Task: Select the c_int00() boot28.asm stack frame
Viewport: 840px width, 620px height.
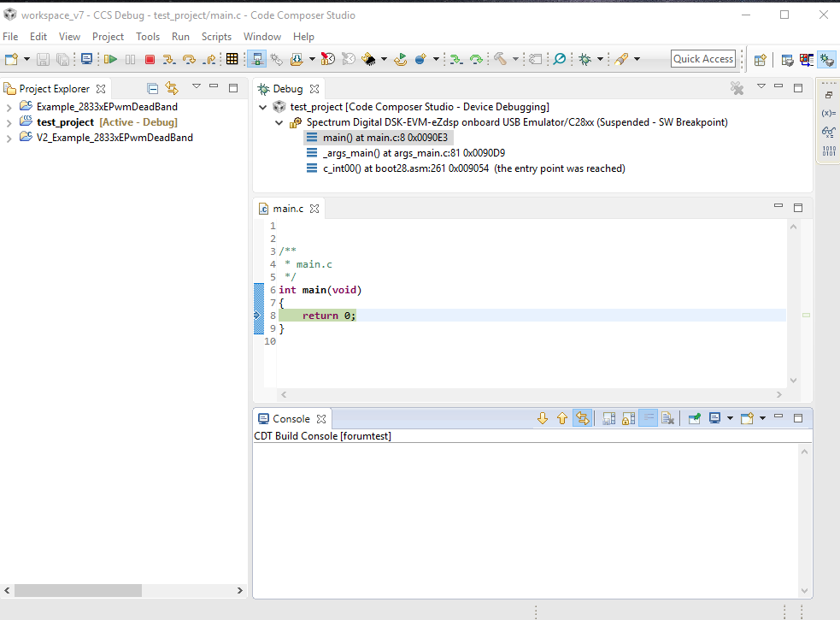Action: pyautogui.click(x=466, y=169)
